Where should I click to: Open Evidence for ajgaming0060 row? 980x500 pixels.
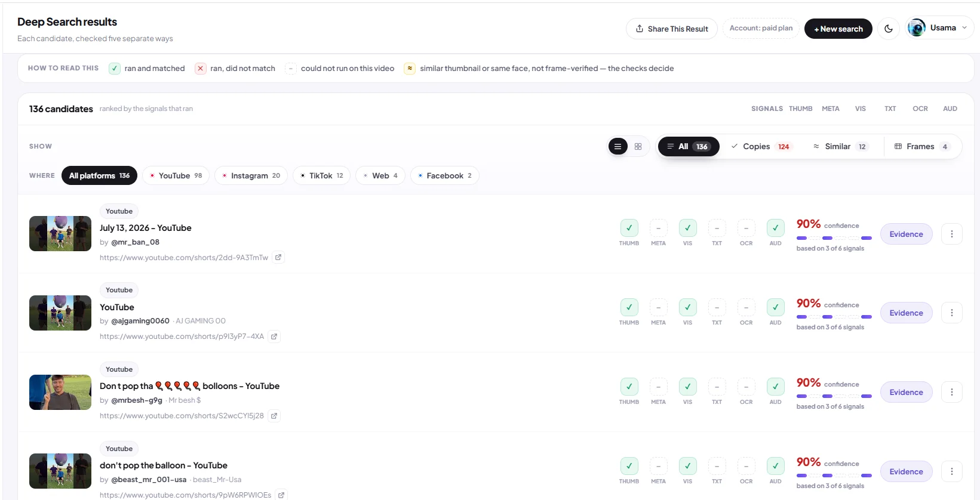point(906,313)
